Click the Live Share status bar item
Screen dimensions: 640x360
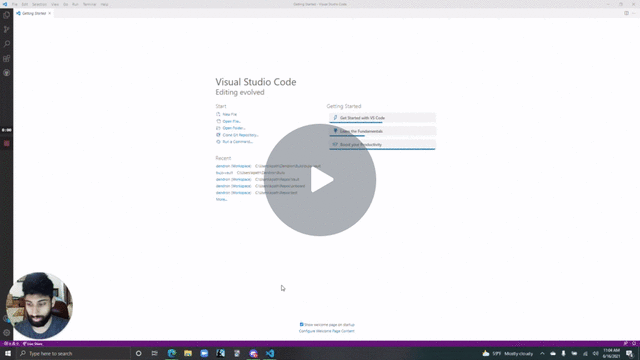[x=32, y=344]
